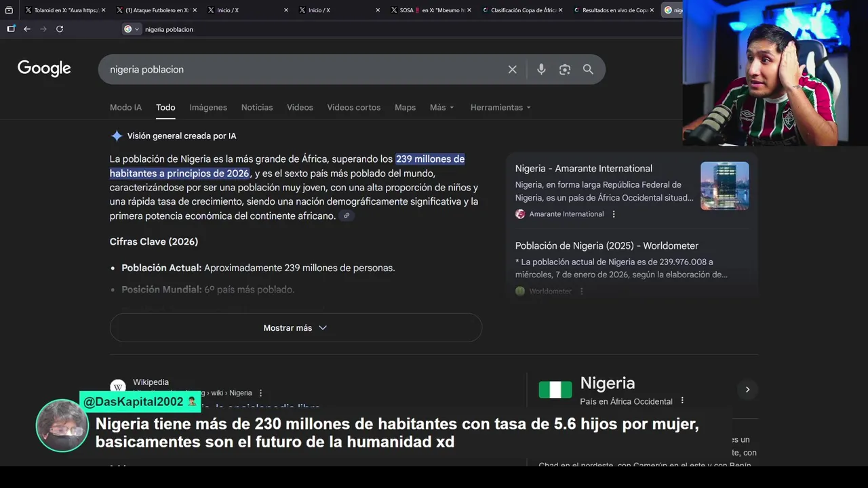The width and height of the screenshot is (868, 488).
Task: Switch to Modo IA tab
Action: coord(125,107)
